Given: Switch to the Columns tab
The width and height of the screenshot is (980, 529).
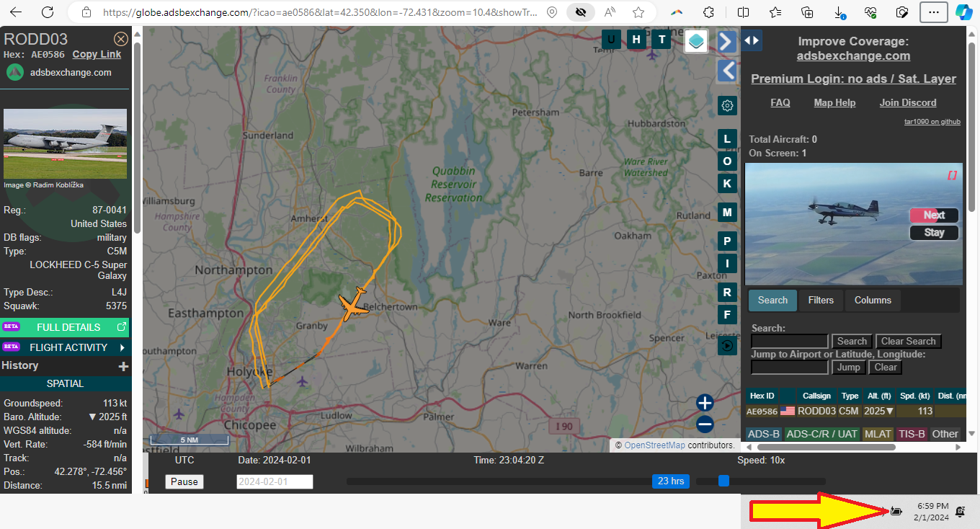Looking at the screenshot, I should click(x=873, y=301).
